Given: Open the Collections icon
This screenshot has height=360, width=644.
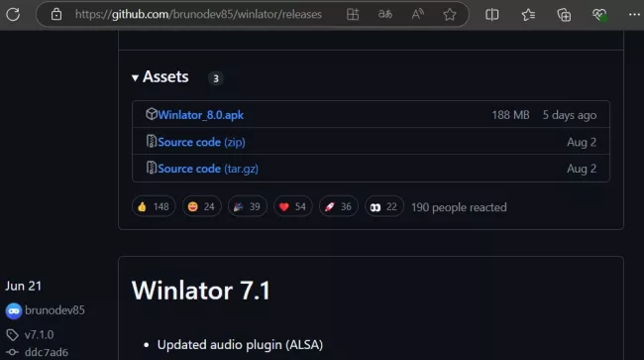Looking at the screenshot, I should [x=564, y=15].
